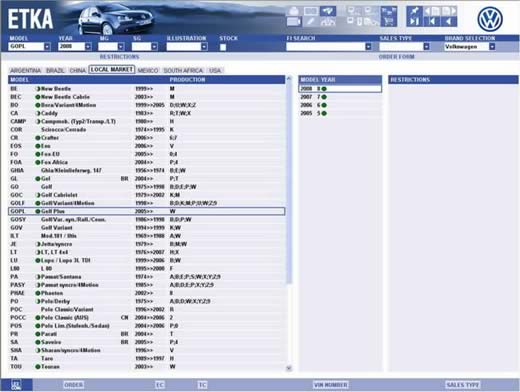Click the icon directly below the printer-shaped toolbar icon

click(x=294, y=22)
